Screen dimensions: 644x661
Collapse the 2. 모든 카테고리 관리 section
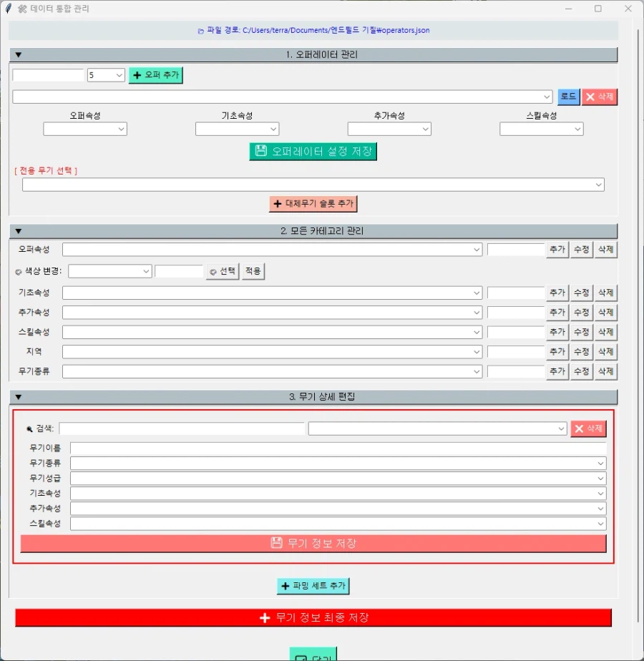[19, 230]
